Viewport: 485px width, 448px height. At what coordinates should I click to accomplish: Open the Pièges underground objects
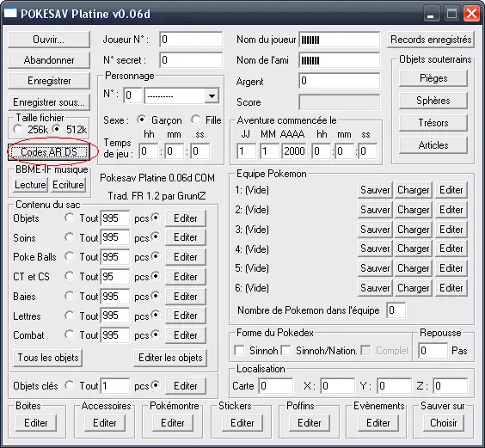pyautogui.click(x=433, y=78)
